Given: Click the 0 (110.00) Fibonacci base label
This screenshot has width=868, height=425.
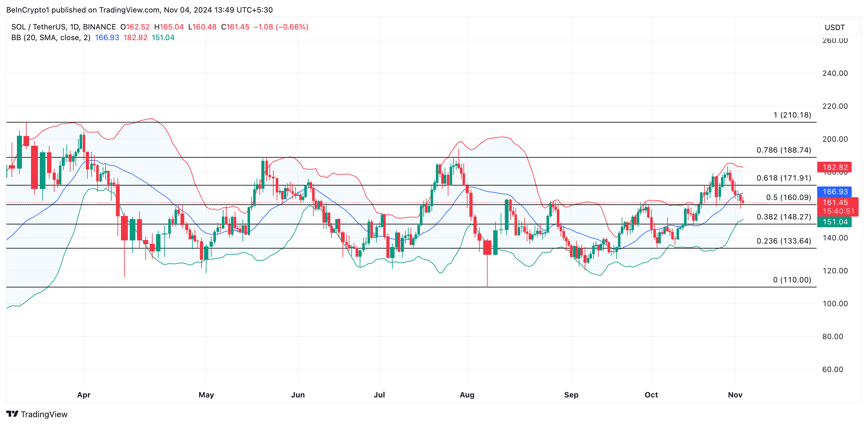Looking at the screenshot, I should tap(792, 280).
